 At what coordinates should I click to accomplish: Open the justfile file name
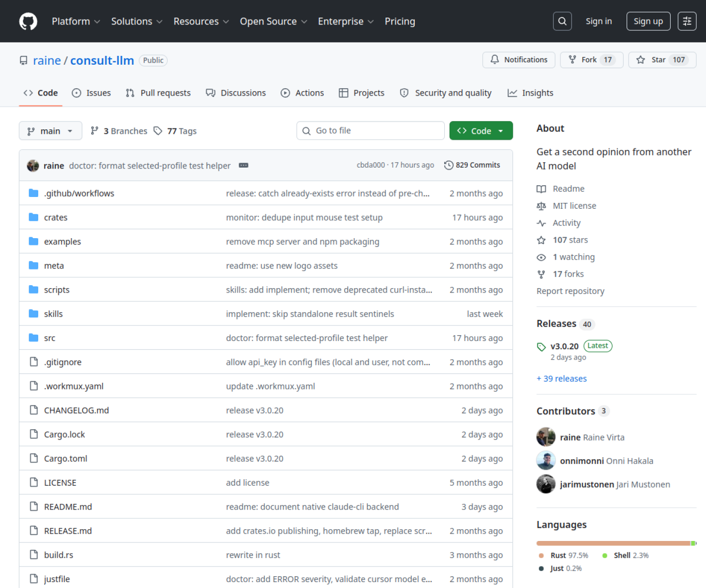(x=57, y=579)
